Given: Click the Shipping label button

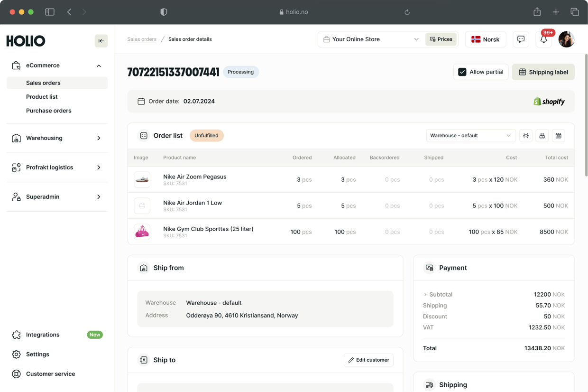Looking at the screenshot, I should pos(543,72).
